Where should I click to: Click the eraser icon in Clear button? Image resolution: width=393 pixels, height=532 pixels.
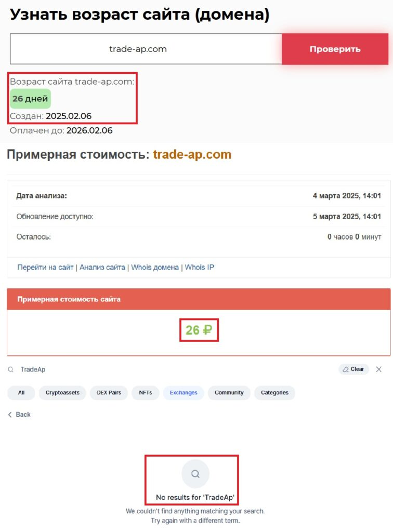[x=346, y=369]
